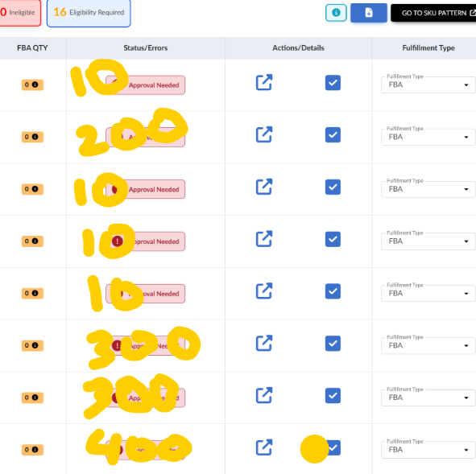Click the third row's Approval Needed badge
Viewport: 476px width, 474px height.
(x=145, y=189)
